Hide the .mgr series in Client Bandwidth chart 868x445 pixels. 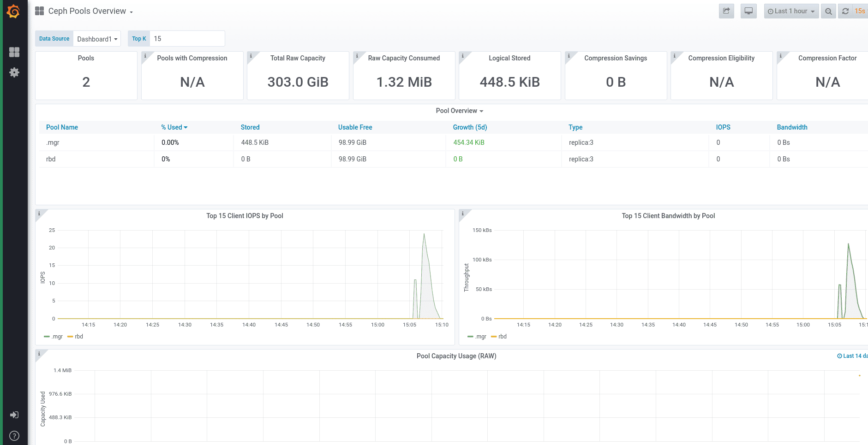pyautogui.click(x=481, y=336)
